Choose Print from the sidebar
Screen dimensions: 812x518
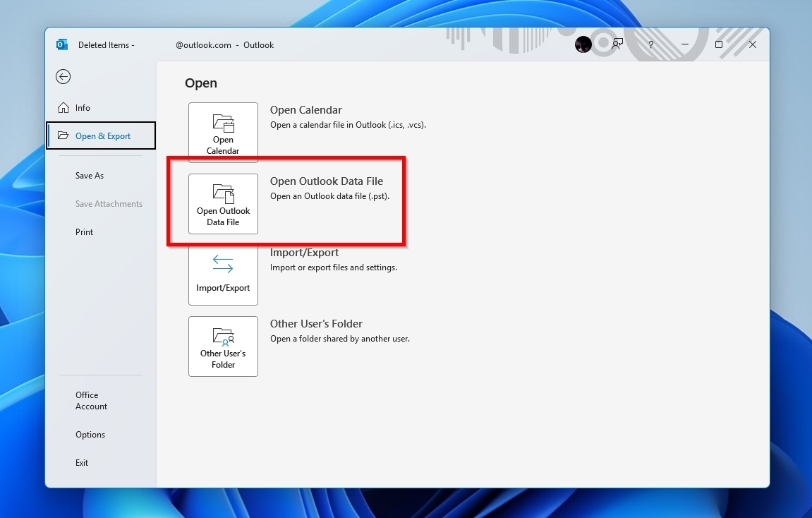(x=85, y=232)
